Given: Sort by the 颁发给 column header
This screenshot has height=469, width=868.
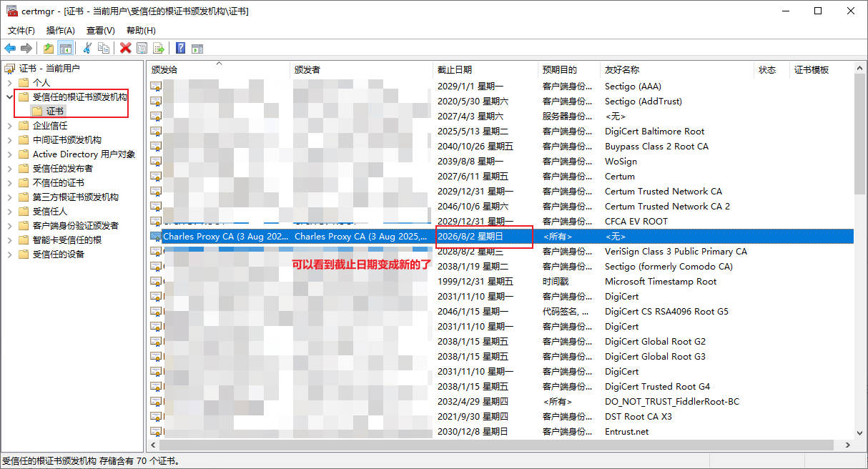Looking at the screenshot, I should click(x=219, y=70).
